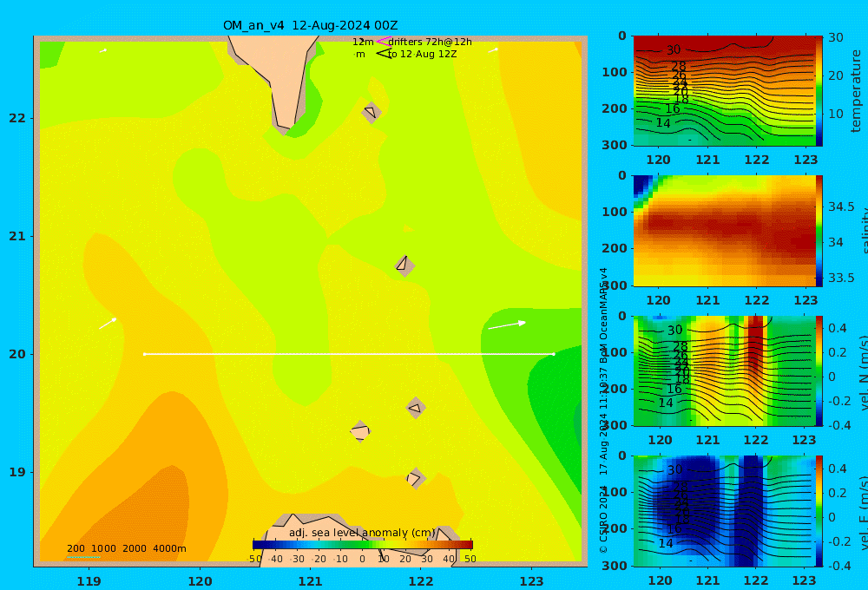Click the magenta drifter arrow in the legend
This screenshot has height=590, width=868.
tap(384, 41)
